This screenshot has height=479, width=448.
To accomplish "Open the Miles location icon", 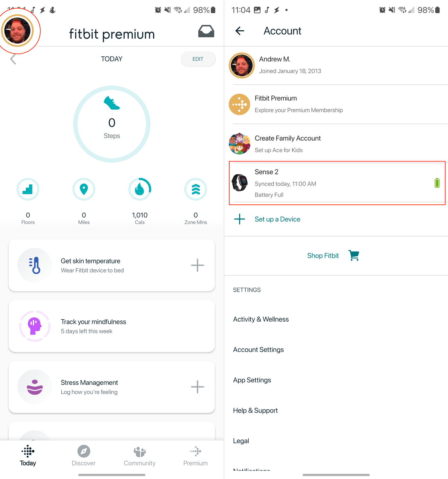I will [84, 190].
